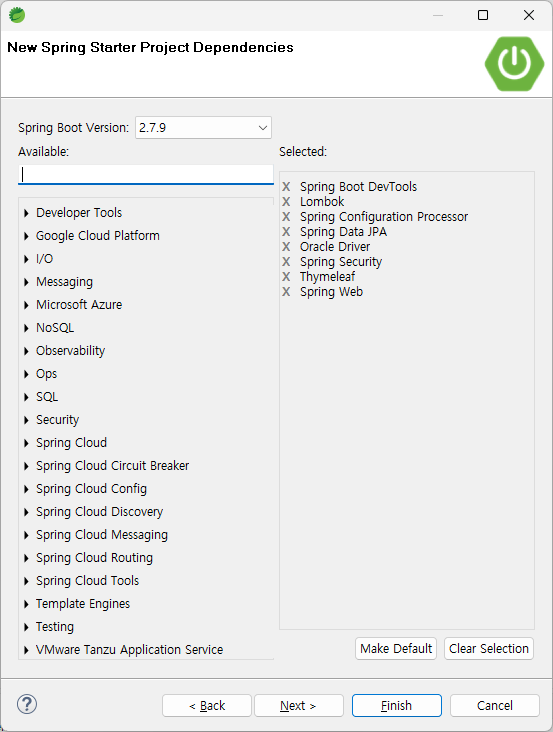Go back with the Back button
This screenshot has width=553, height=732.
click(207, 705)
